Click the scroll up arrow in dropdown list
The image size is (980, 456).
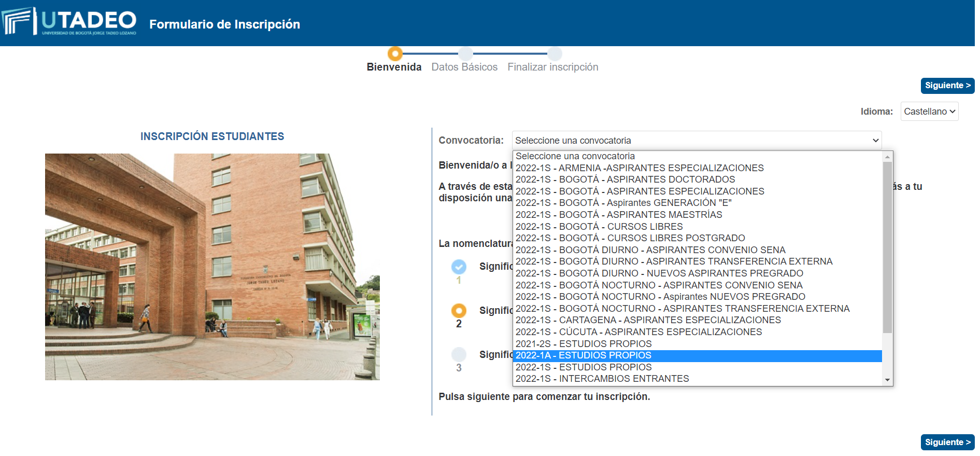click(x=887, y=157)
